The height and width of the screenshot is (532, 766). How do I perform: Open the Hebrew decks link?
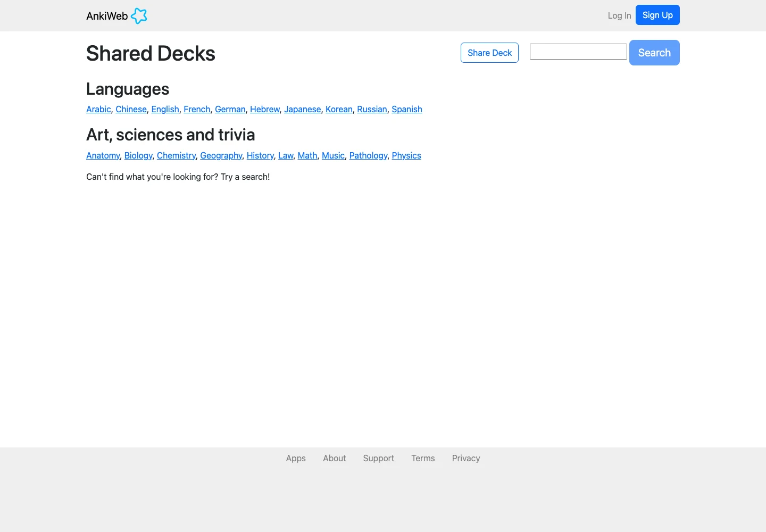tap(265, 109)
